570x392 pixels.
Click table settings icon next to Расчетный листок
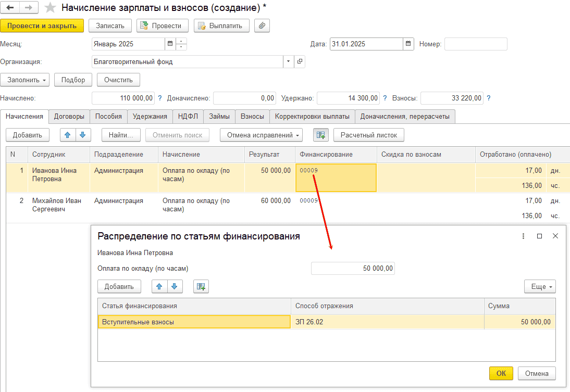click(320, 135)
